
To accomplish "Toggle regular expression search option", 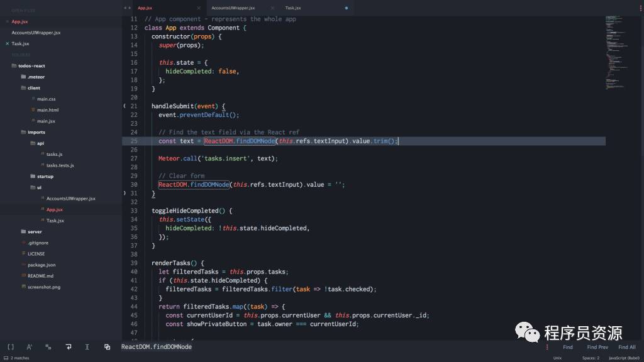I will (x=11, y=347).
